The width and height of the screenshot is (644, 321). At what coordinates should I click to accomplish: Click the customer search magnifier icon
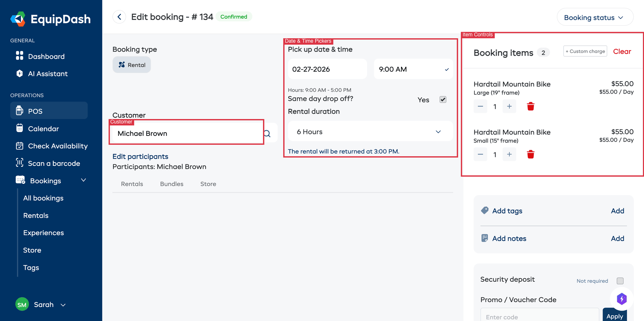click(x=268, y=134)
